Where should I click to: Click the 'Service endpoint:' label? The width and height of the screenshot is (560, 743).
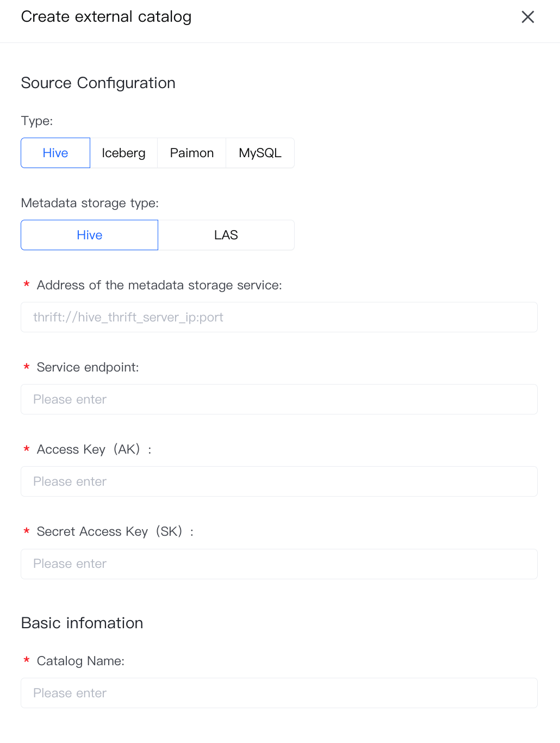point(88,367)
